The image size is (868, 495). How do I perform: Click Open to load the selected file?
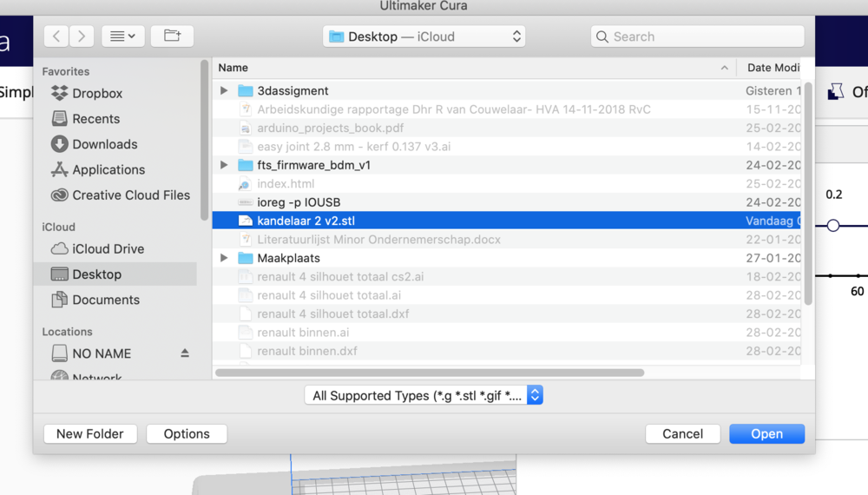766,433
